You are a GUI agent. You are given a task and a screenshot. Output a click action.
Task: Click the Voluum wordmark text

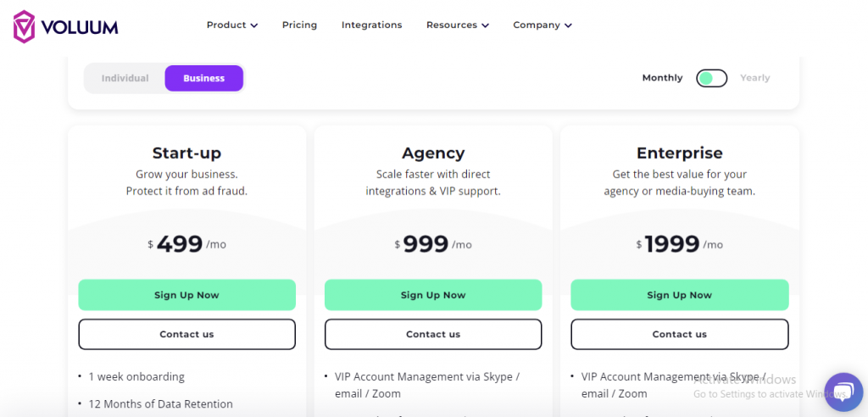tap(80, 26)
